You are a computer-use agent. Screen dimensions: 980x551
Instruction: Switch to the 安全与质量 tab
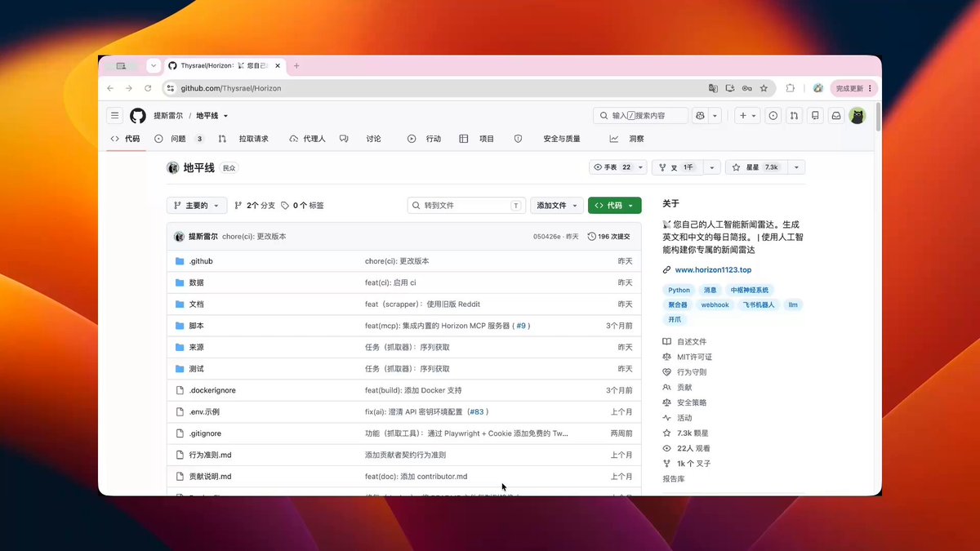click(547, 139)
